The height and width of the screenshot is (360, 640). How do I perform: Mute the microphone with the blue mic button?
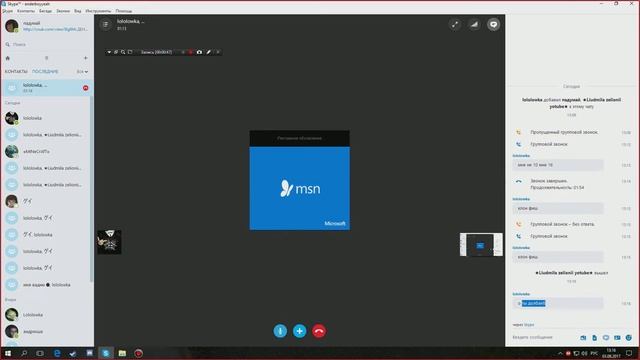tap(280, 331)
